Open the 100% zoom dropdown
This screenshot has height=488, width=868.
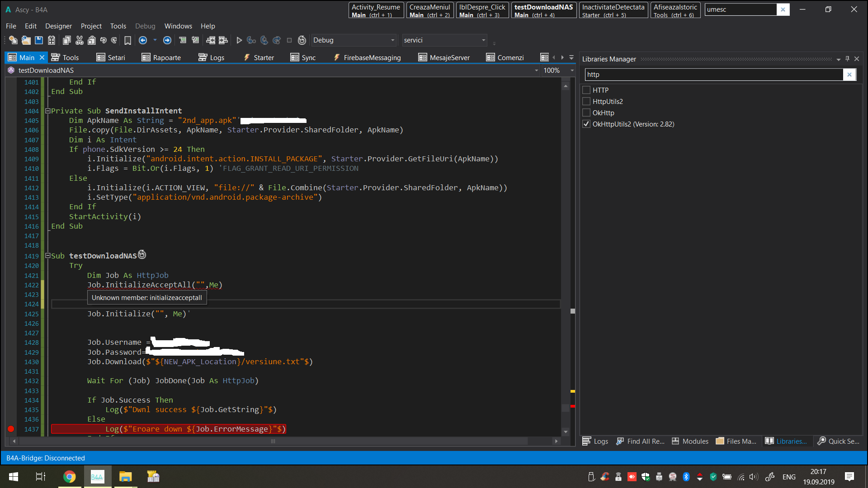pos(572,70)
